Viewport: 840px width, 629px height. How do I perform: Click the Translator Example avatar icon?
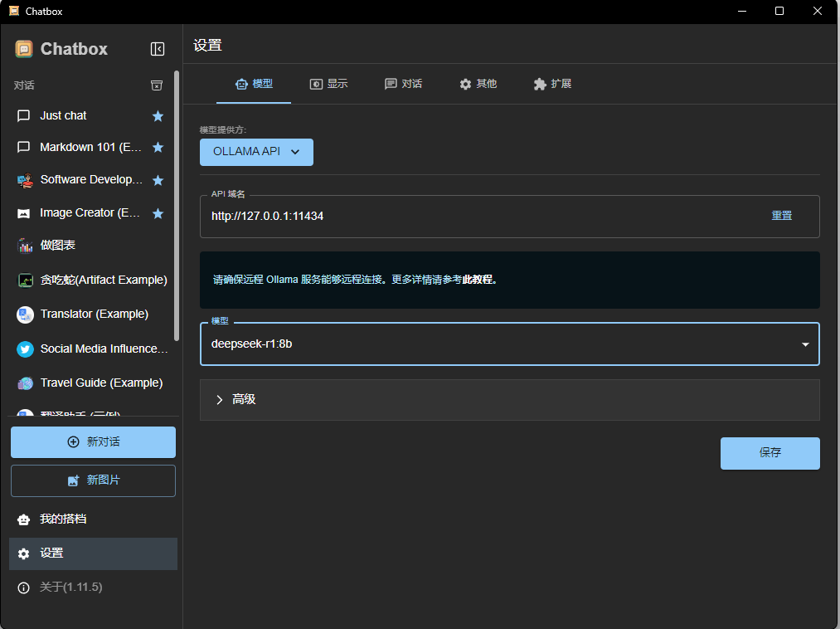(x=25, y=314)
